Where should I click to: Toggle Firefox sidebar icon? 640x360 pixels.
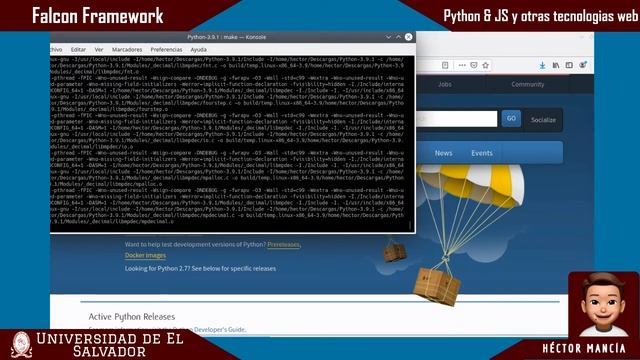pos(569,65)
